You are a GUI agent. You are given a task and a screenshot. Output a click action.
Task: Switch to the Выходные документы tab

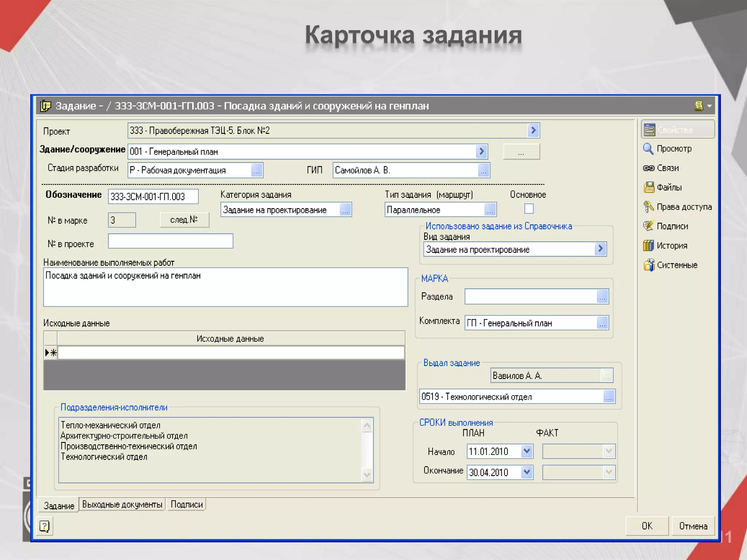coord(122,504)
